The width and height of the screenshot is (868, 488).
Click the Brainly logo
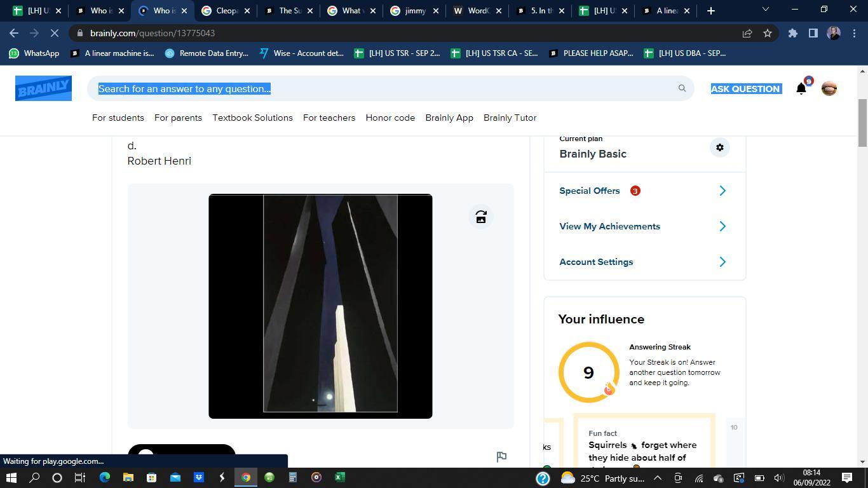coord(43,88)
